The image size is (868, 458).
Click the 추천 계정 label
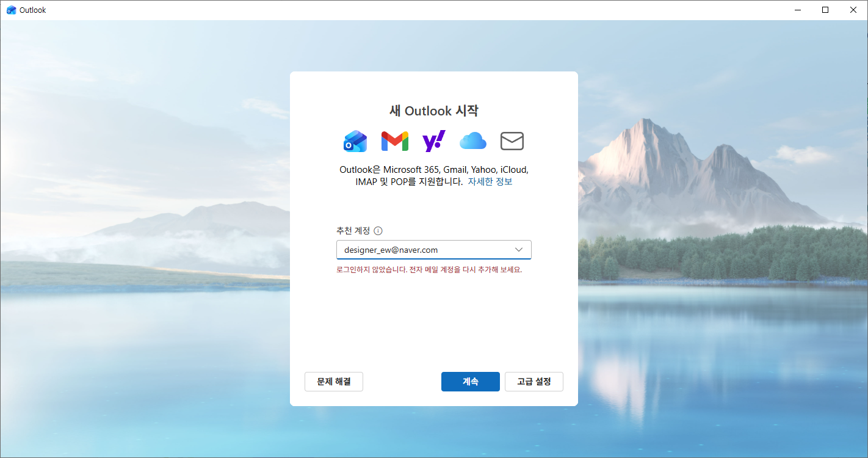tap(353, 231)
